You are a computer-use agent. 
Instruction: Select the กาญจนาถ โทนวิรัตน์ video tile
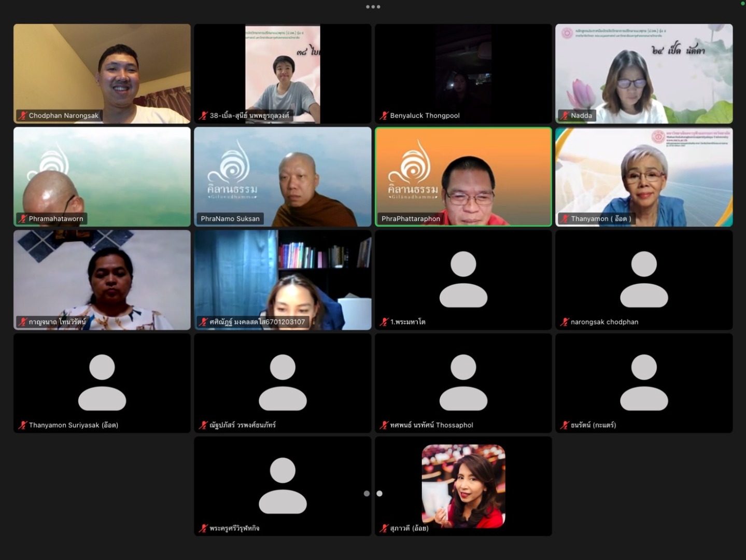pyautogui.click(x=102, y=279)
